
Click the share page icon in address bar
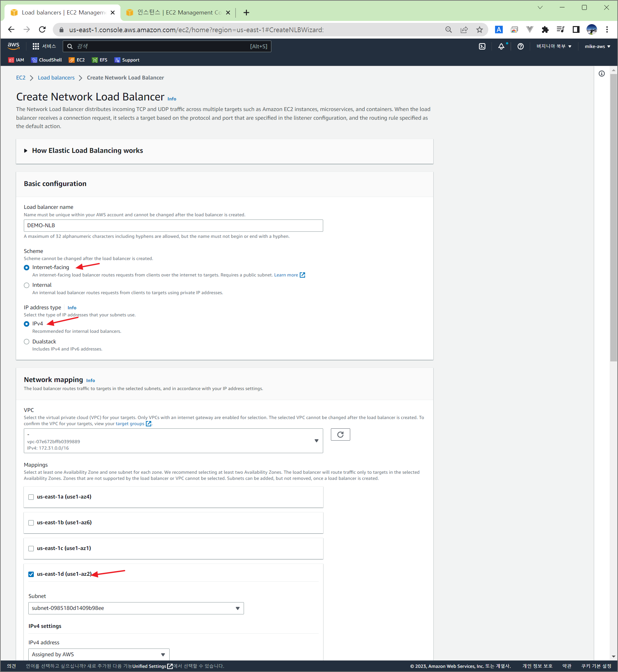[464, 30]
